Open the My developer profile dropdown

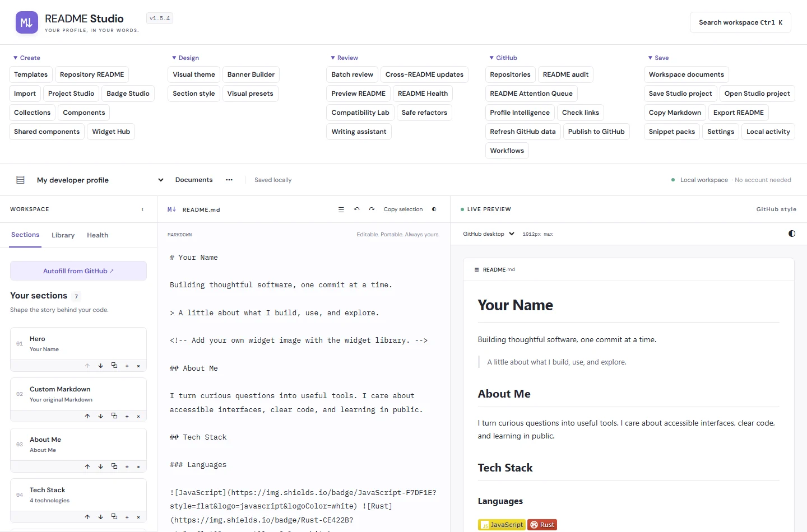[100, 180]
